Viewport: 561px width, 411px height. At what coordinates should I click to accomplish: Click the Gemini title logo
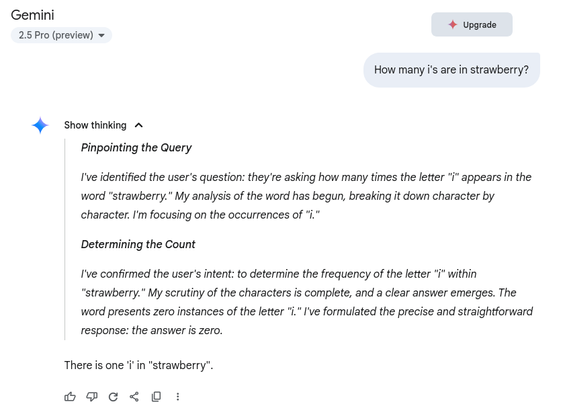pyautogui.click(x=33, y=15)
